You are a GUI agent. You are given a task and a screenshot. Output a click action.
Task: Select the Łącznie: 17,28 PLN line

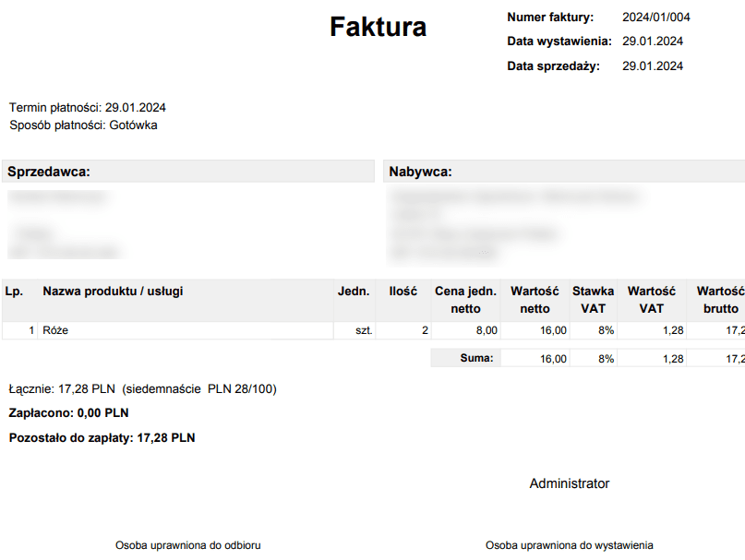[142, 389]
